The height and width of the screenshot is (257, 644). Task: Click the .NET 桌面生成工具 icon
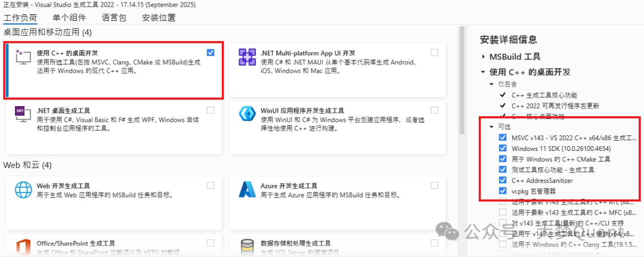click(23, 114)
